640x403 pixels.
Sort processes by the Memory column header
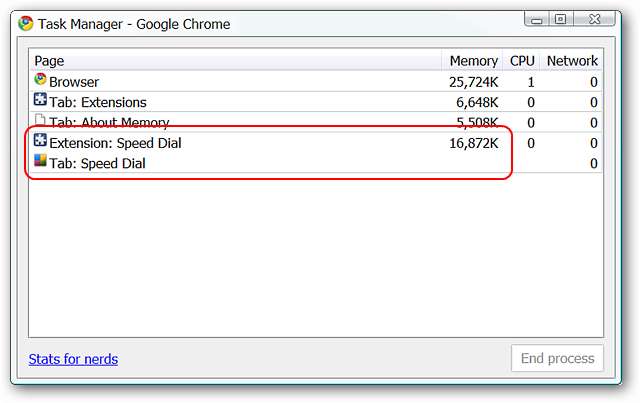pyautogui.click(x=473, y=61)
